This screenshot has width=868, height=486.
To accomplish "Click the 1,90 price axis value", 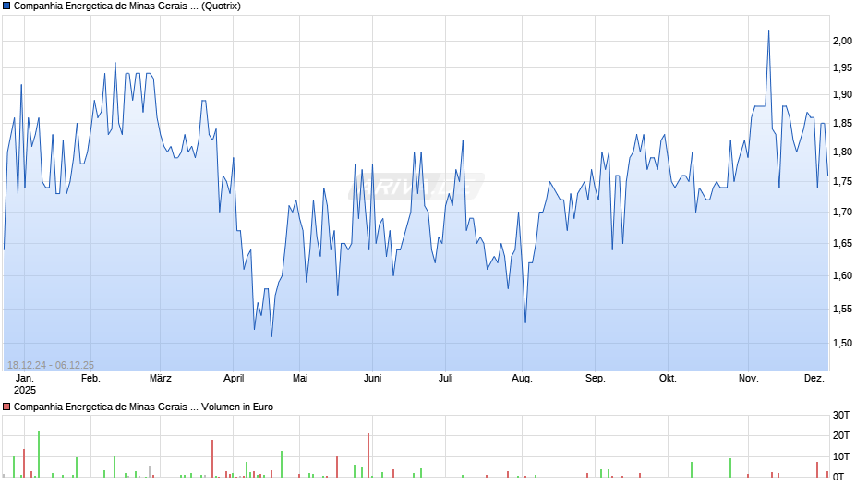I will pos(842,95).
